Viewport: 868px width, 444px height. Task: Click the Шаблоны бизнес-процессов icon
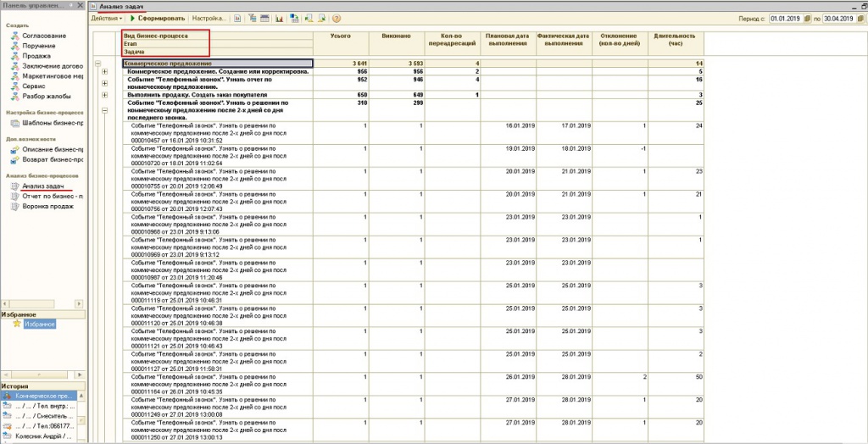click(x=15, y=123)
